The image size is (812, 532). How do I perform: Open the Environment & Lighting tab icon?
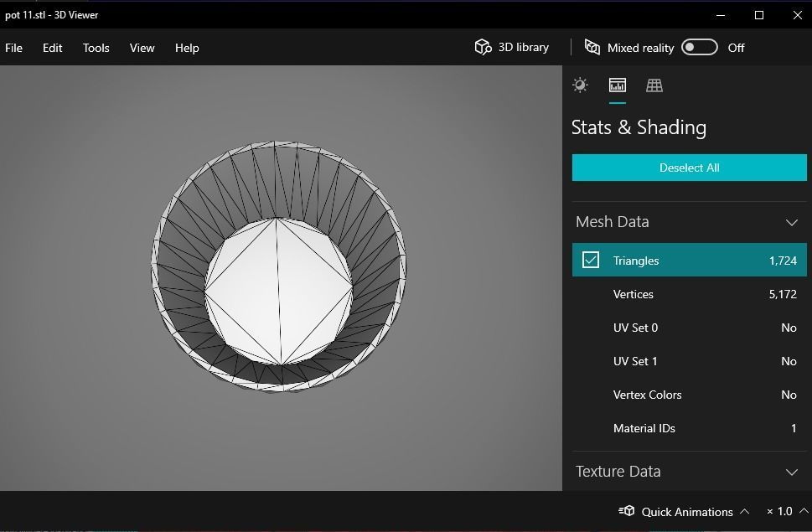coord(580,85)
